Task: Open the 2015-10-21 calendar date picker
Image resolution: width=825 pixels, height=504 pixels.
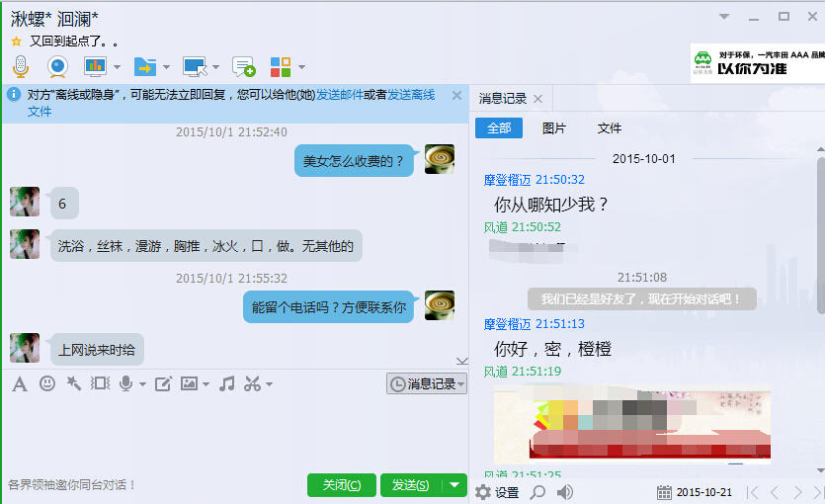Action: [x=695, y=492]
